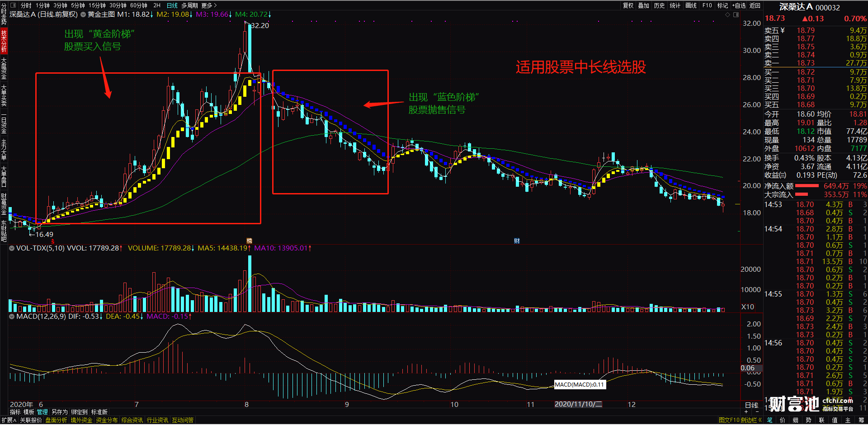Viewport: 868px width, 425px height.
Task: Click the 榜 marker icon on chart
Action: pos(249,241)
